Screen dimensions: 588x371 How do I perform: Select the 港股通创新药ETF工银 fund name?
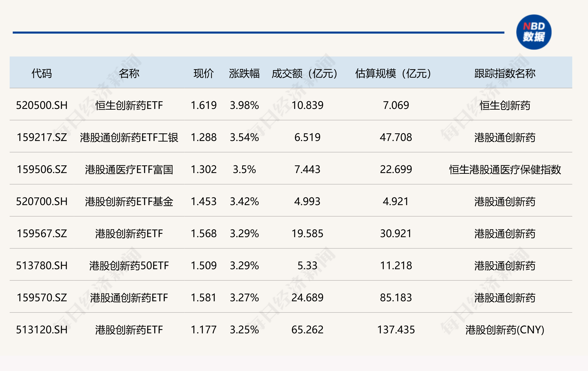pyautogui.click(x=129, y=137)
